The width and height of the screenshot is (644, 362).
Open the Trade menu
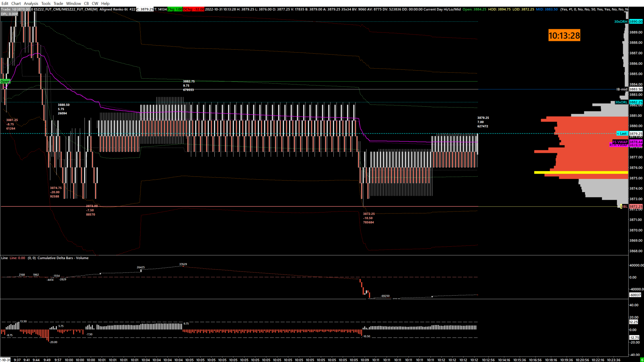(x=58, y=3)
